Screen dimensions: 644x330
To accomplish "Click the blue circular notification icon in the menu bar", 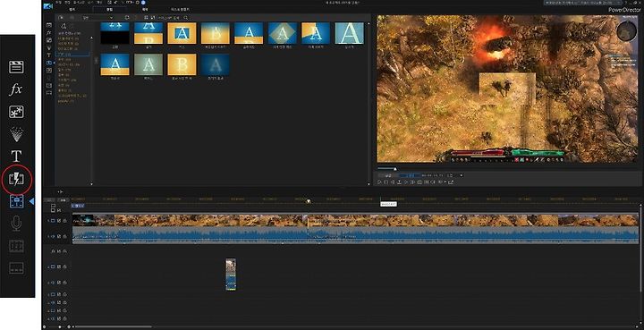I will click(143, 3).
